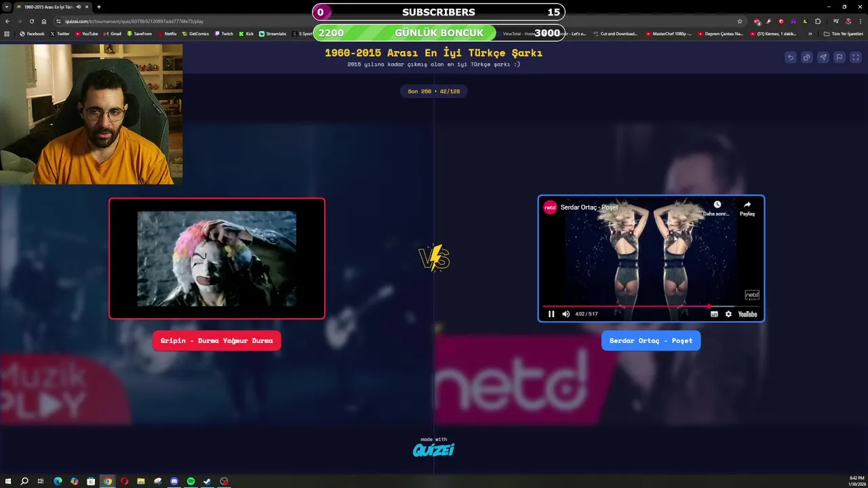The height and width of the screenshot is (488, 868).
Task: Open the Serdar Ortaç - Poşet video title
Action: tap(589, 207)
